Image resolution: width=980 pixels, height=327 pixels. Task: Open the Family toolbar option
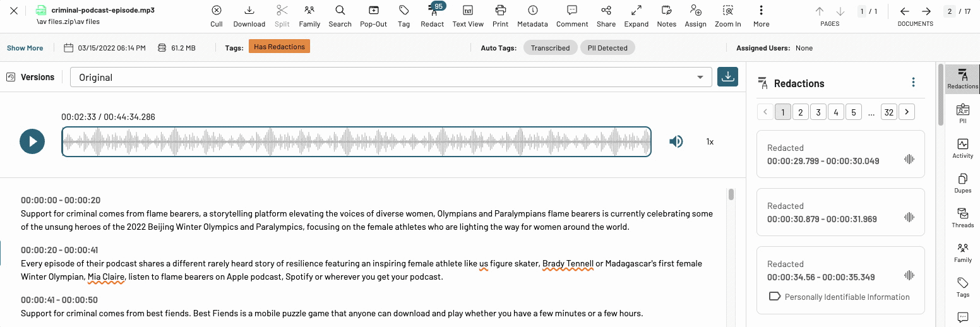(x=309, y=16)
